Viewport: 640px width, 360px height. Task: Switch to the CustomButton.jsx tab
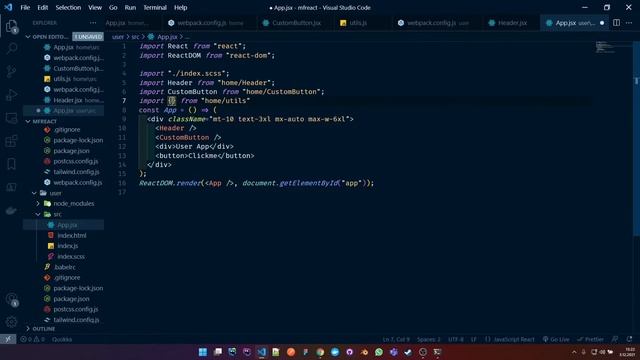(x=296, y=23)
